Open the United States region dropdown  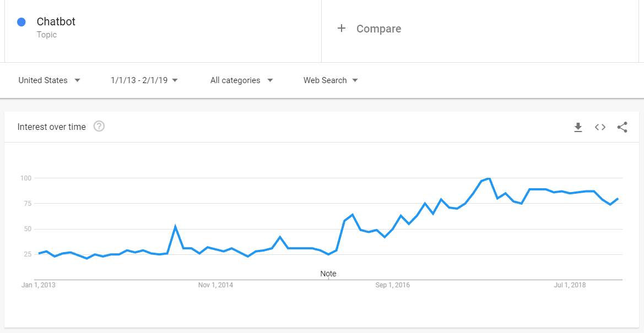coord(49,80)
